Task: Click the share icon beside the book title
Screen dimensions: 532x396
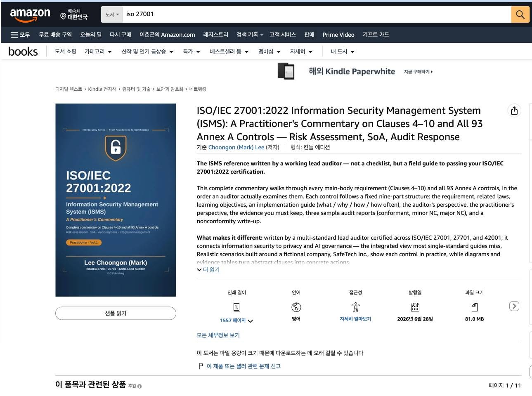Action: tap(514, 111)
